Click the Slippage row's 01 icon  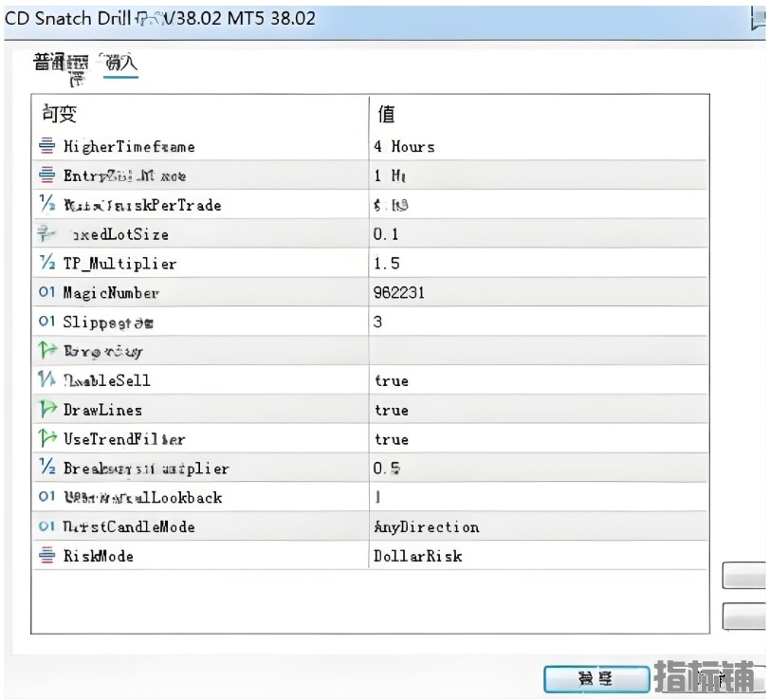[47, 322]
